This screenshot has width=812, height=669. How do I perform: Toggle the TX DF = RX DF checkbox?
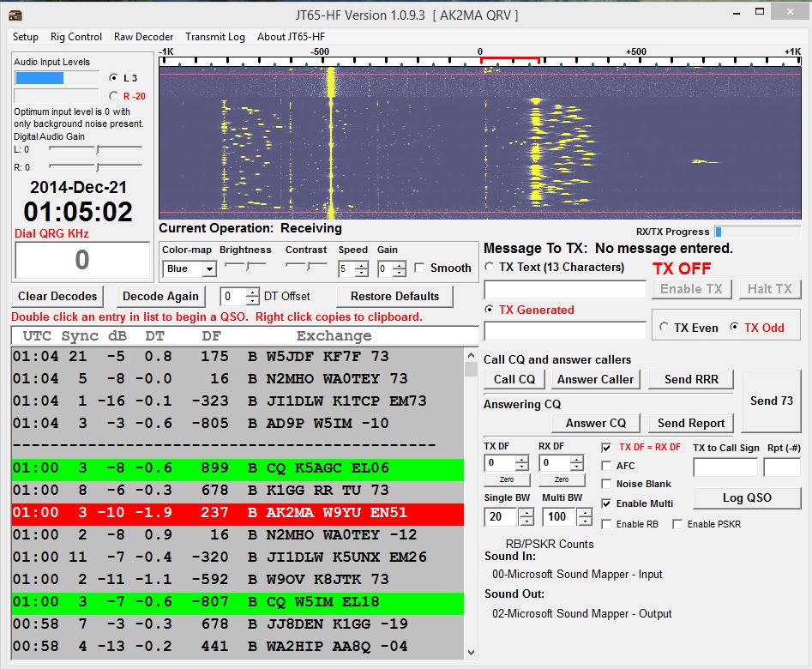click(606, 448)
